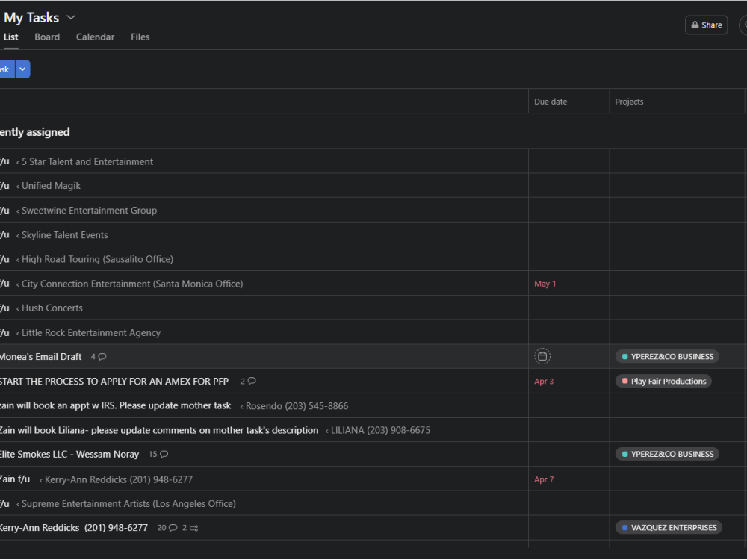Open parent task Supreme Entertainment Artists (Los Angeles Office)
747x560 pixels.
[x=128, y=504]
